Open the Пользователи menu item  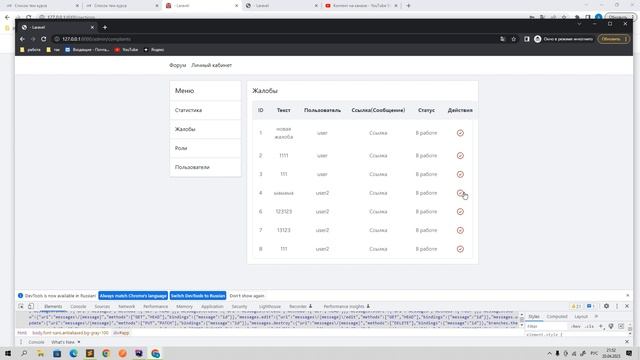pos(205,167)
